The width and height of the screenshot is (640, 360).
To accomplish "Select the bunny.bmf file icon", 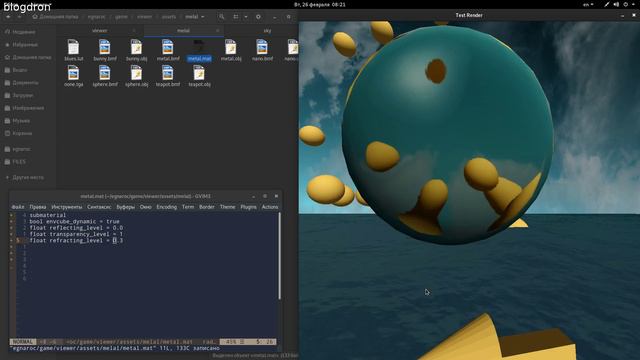I will click(x=104, y=47).
